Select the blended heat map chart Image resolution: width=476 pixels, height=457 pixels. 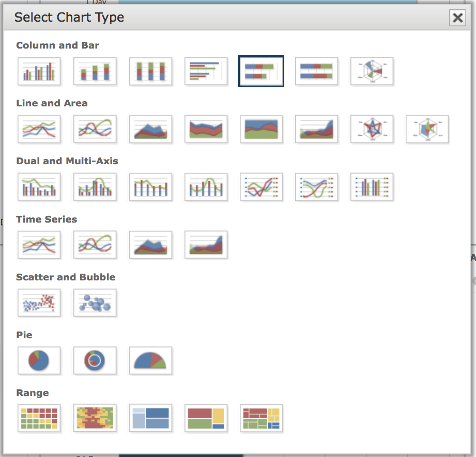tap(95, 418)
